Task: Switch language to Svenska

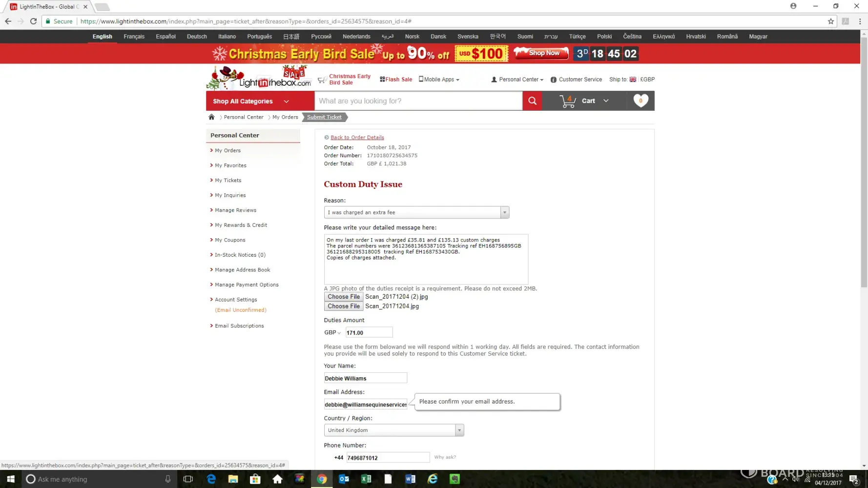Action: tap(468, 37)
